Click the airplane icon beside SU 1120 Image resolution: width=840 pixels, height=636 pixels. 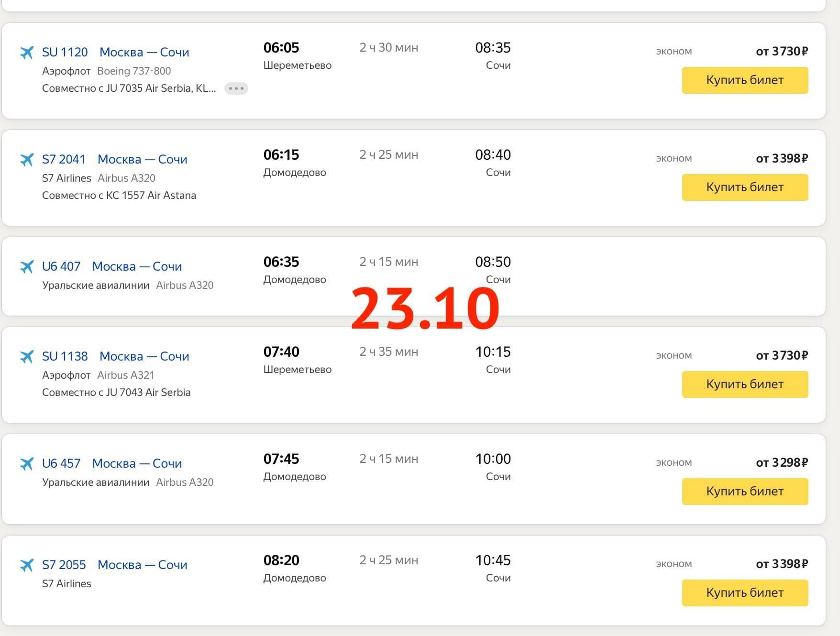point(27,52)
